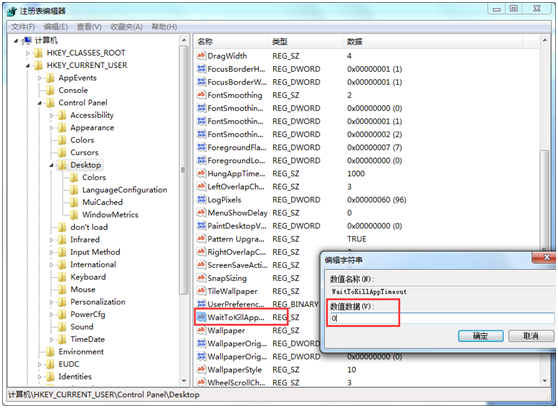Expand the EUDC key arrow
The image size is (558, 408).
[x=40, y=365]
